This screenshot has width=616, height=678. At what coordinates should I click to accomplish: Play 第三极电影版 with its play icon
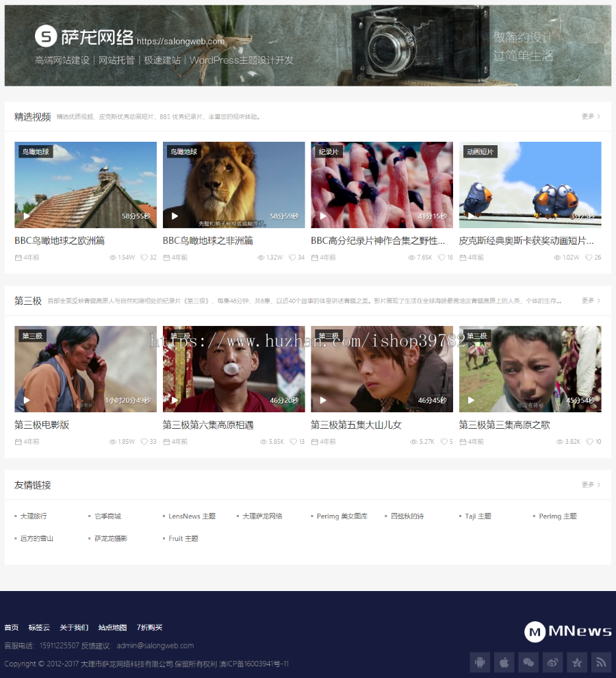pos(27,400)
